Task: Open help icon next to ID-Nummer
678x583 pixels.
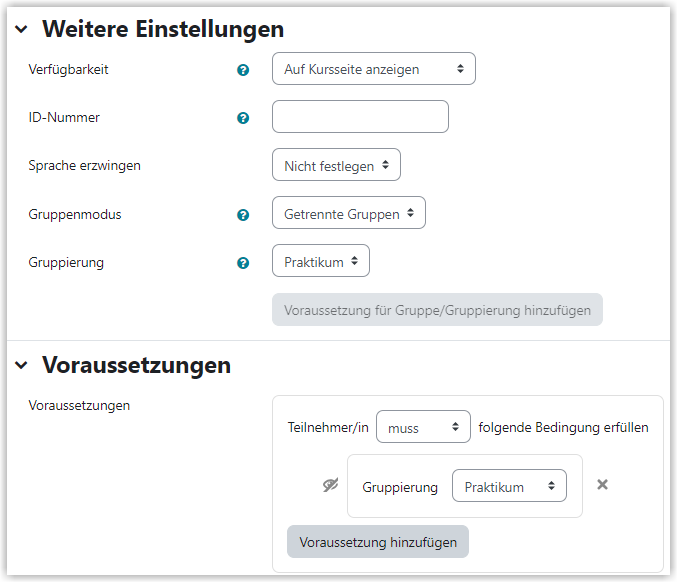Action: [x=243, y=118]
